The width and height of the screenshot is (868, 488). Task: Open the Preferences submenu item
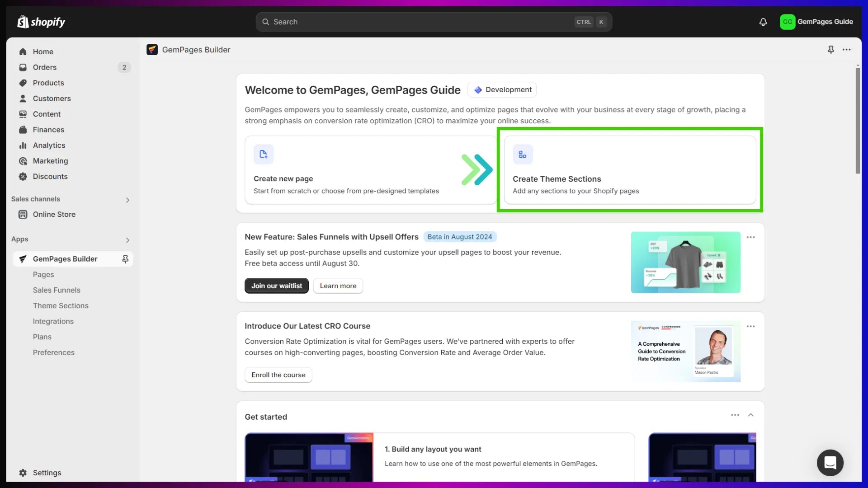click(x=53, y=352)
